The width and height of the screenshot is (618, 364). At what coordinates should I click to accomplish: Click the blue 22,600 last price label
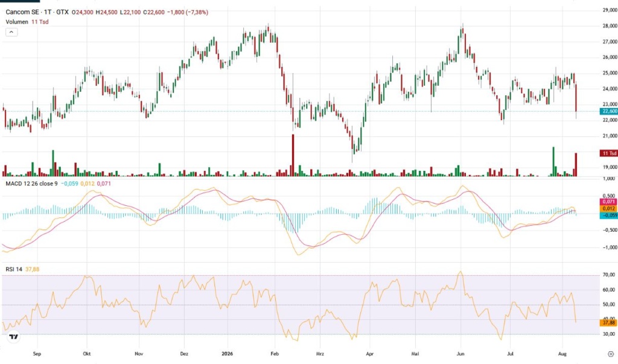[x=608, y=111]
